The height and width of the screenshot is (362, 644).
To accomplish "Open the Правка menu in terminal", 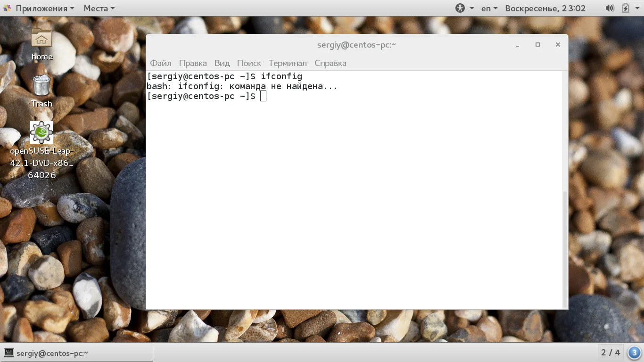I will point(193,63).
